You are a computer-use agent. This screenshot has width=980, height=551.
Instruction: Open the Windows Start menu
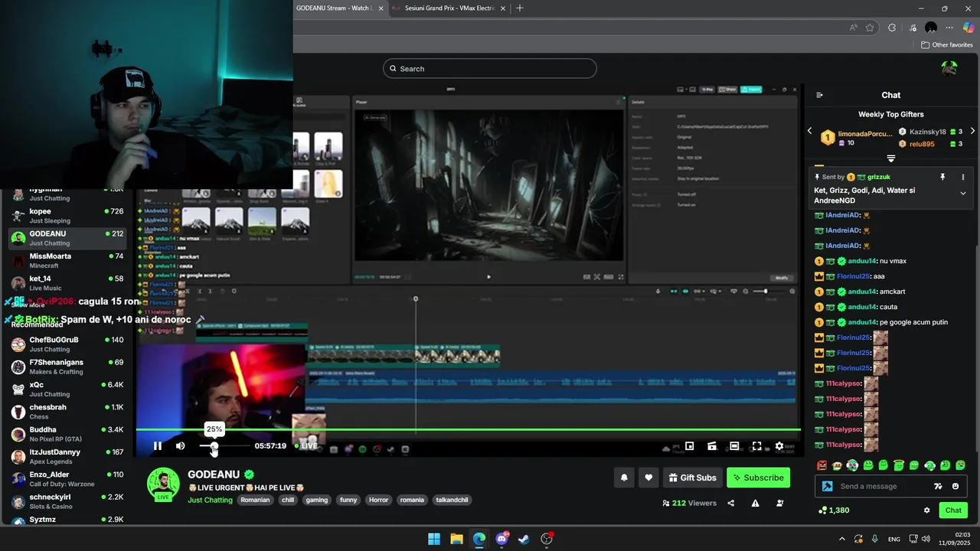434,539
